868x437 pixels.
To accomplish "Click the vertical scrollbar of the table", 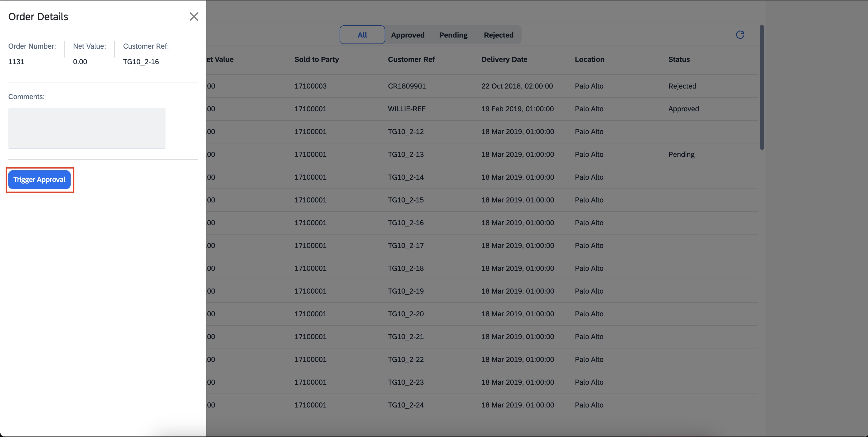I will (761, 88).
